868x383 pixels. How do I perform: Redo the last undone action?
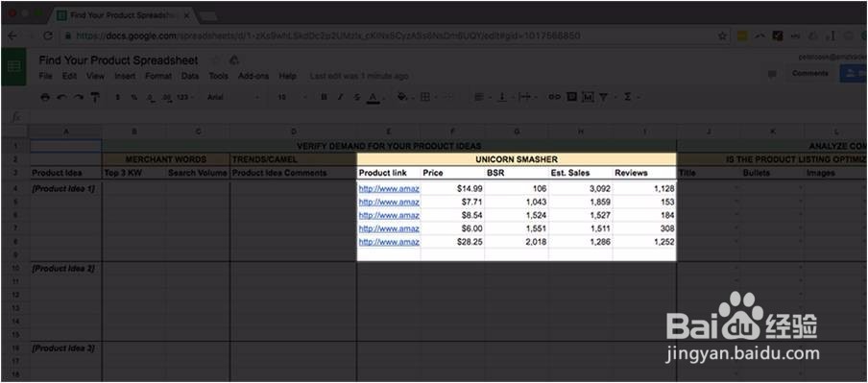79,97
